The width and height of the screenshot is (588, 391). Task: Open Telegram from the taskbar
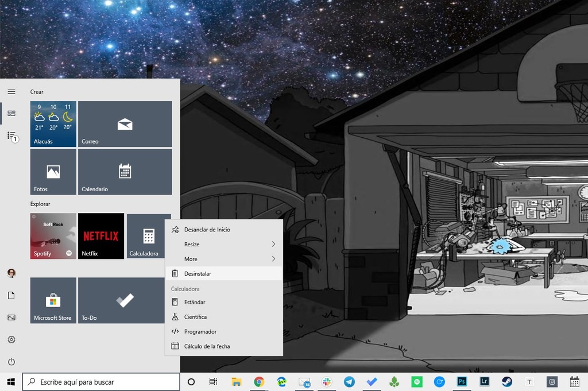click(x=349, y=381)
